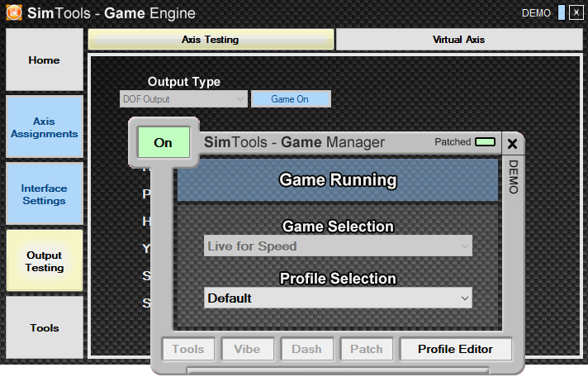Open Axis Assignments section

click(45, 127)
